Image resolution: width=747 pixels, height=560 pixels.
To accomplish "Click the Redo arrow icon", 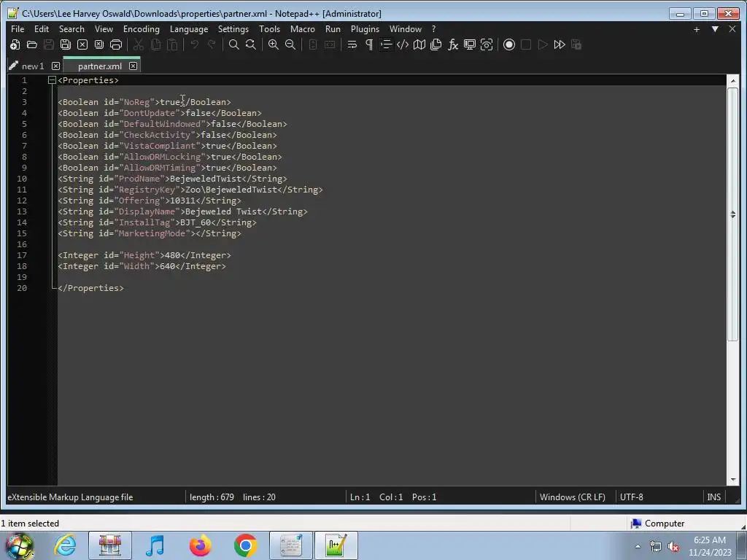I will click(x=212, y=44).
